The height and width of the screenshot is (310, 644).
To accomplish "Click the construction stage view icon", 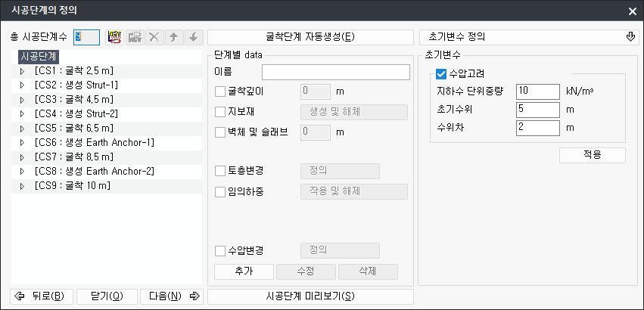I will [x=115, y=36].
